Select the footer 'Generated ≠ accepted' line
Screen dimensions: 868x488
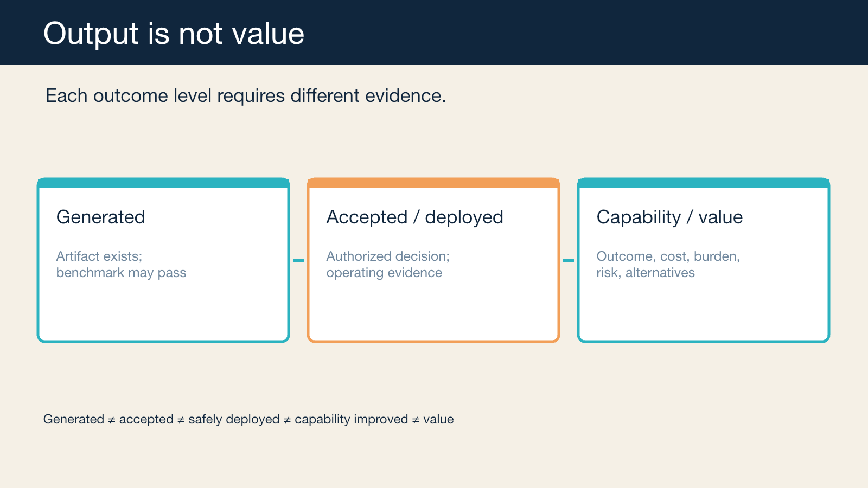tap(248, 419)
